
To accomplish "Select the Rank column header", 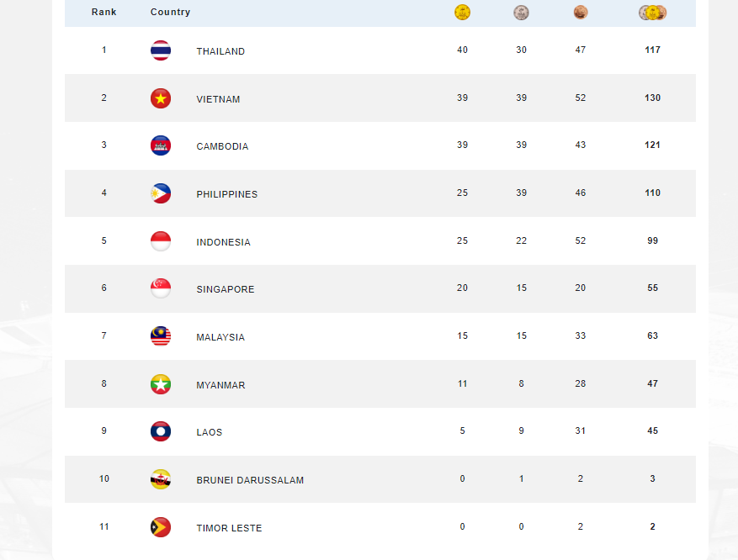I will pyautogui.click(x=104, y=13).
